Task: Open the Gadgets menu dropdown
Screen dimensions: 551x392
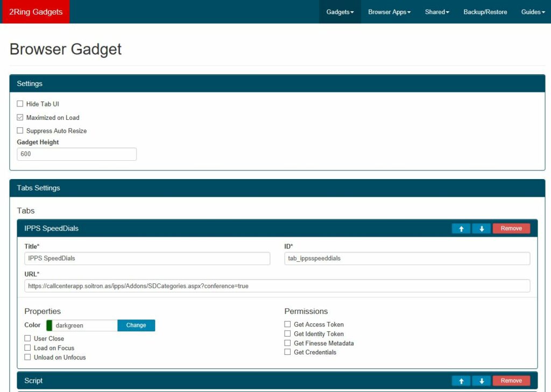Action: point(340,11)
